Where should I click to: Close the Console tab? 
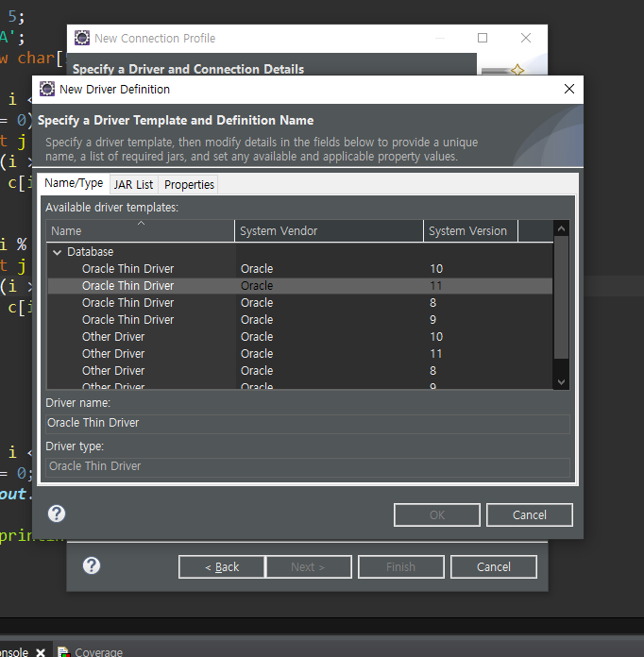(41, 652)
